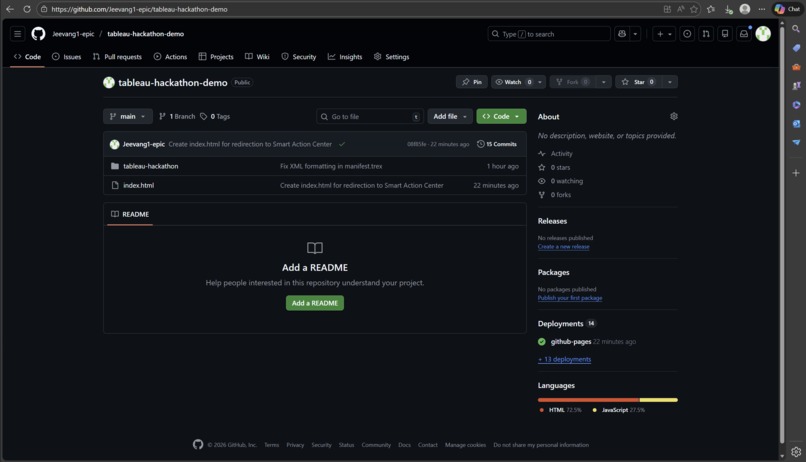View the 1 Branch link
Viewport: 806px width, 462px height.
point(177,116)
